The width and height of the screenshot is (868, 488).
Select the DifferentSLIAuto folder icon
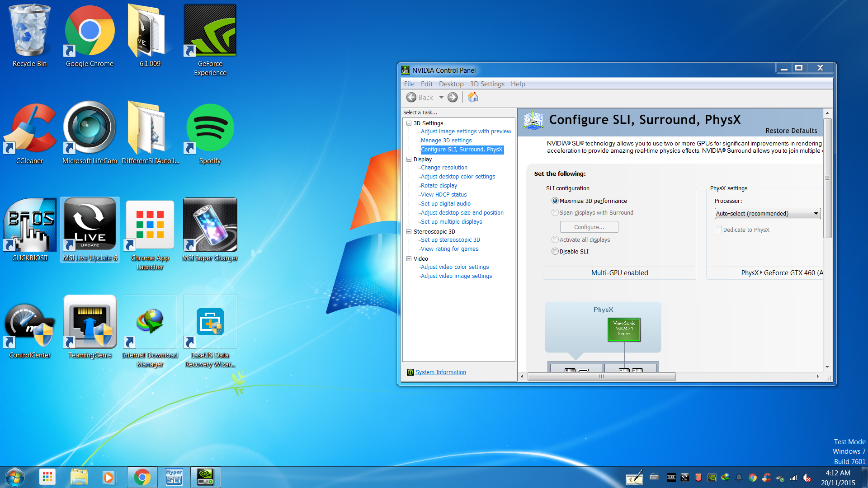[x=150, y=133]
